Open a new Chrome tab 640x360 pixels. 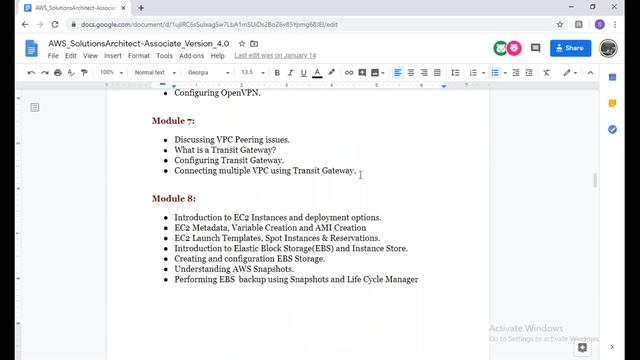[x=141, y=8]
